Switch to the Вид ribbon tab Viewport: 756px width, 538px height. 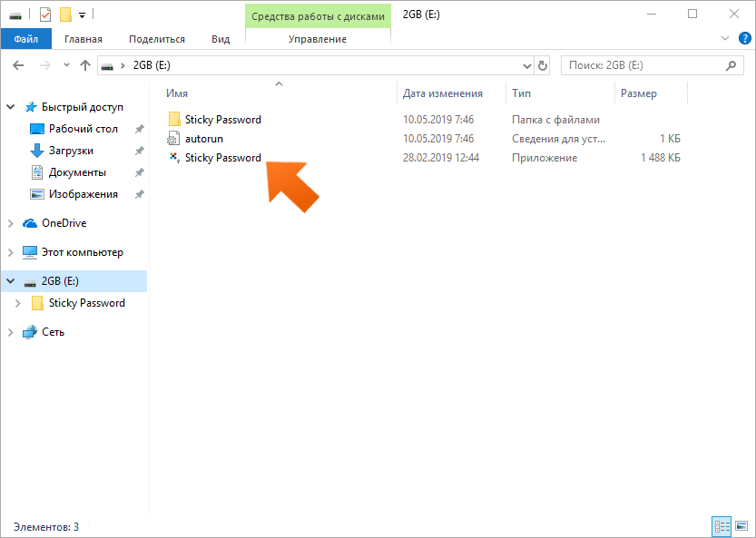click(221, 39)
